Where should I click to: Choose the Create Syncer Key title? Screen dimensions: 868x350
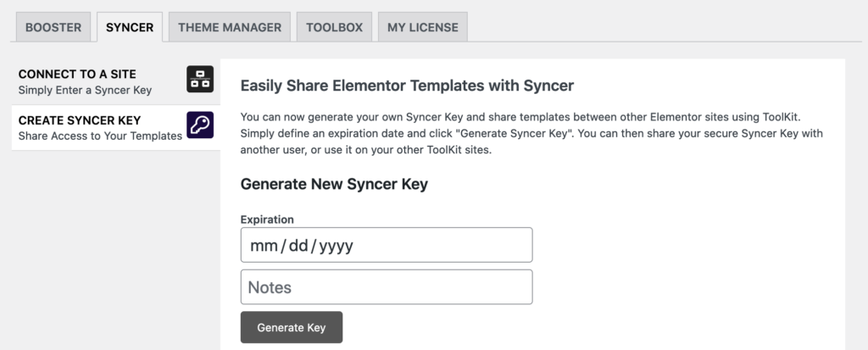[x=80, y=120]
